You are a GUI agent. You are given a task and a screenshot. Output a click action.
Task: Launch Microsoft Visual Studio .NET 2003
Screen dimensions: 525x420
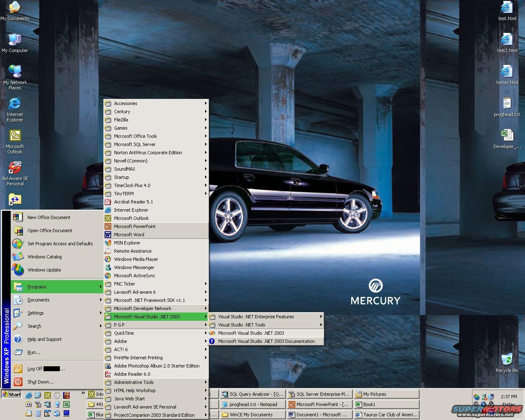coord(251,333)
